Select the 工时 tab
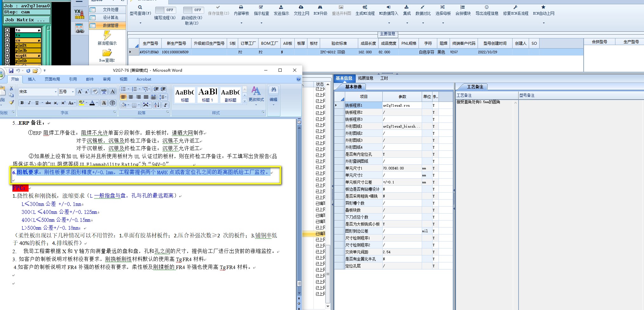 click(384, 78)
